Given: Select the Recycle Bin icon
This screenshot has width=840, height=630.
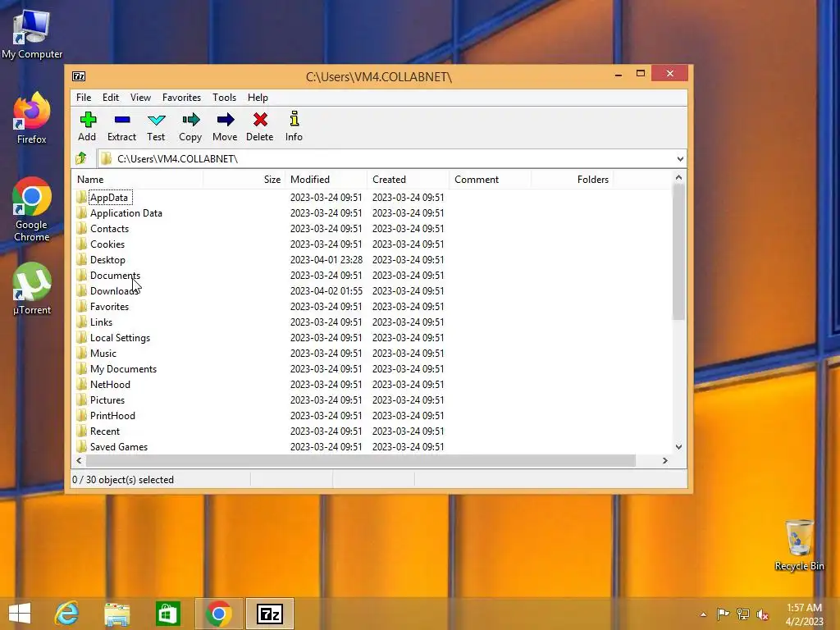Looking at the screenshot, I should pyautogui.click(x=799, y=546).
